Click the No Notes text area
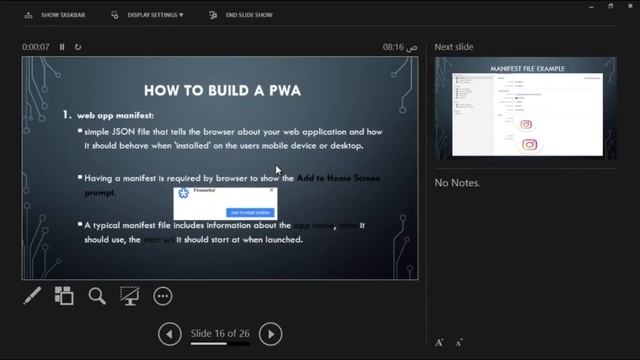This screenshot has height=360, width=640. point(457,183)
